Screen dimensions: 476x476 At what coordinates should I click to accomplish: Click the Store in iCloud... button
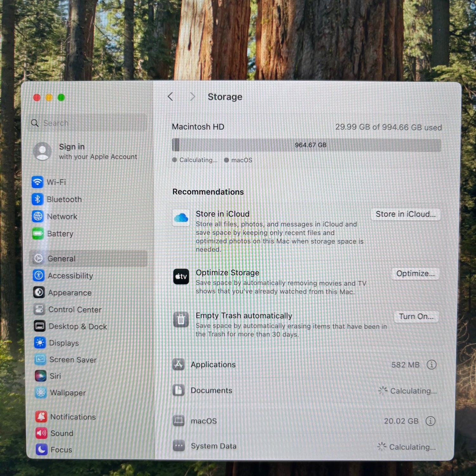pyautogui.click(x=406, y=214)
